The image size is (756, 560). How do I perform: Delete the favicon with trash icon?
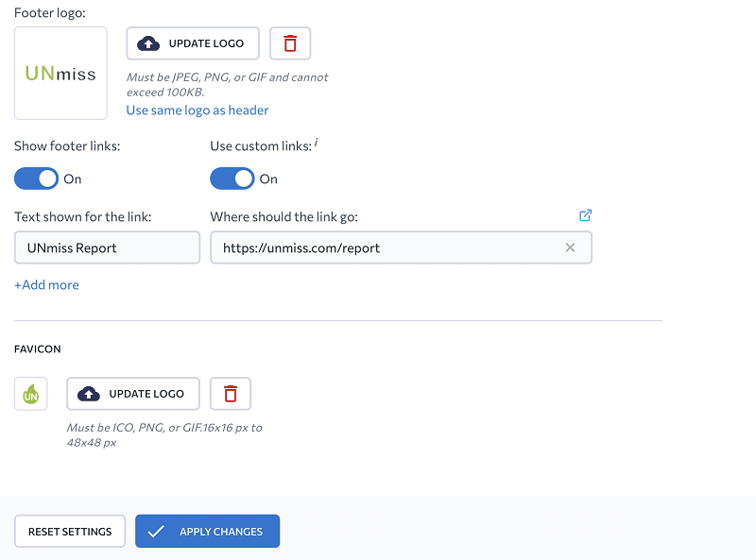(x=231, y=394)
